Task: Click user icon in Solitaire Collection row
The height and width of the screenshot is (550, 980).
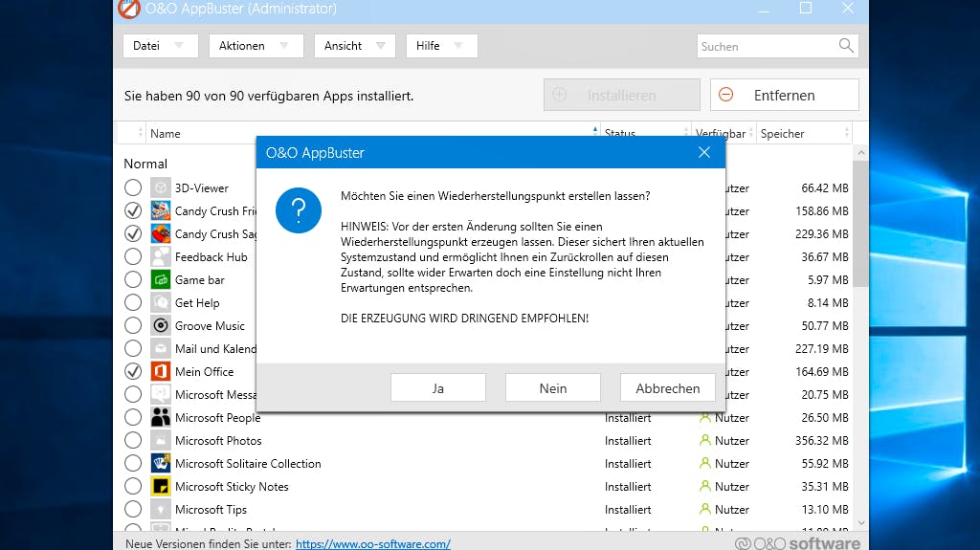Action: [705, 463]
